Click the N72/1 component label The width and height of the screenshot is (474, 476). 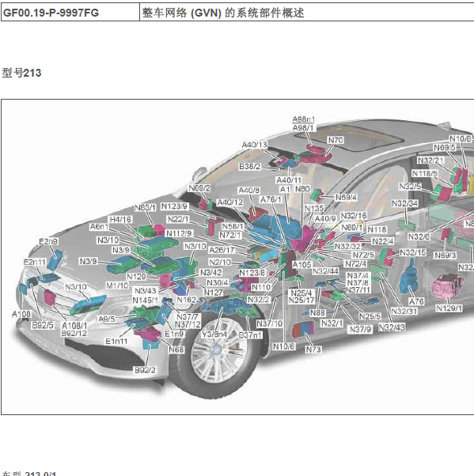230,235
